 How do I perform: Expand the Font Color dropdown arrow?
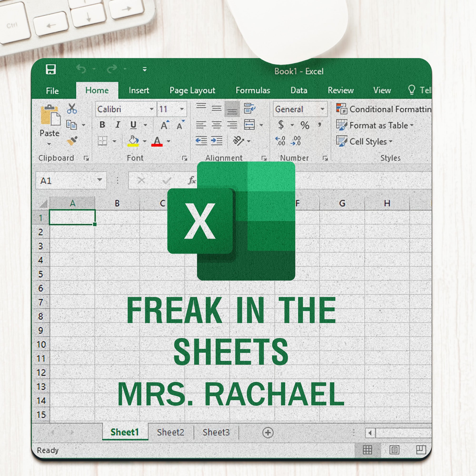[169, 141]
